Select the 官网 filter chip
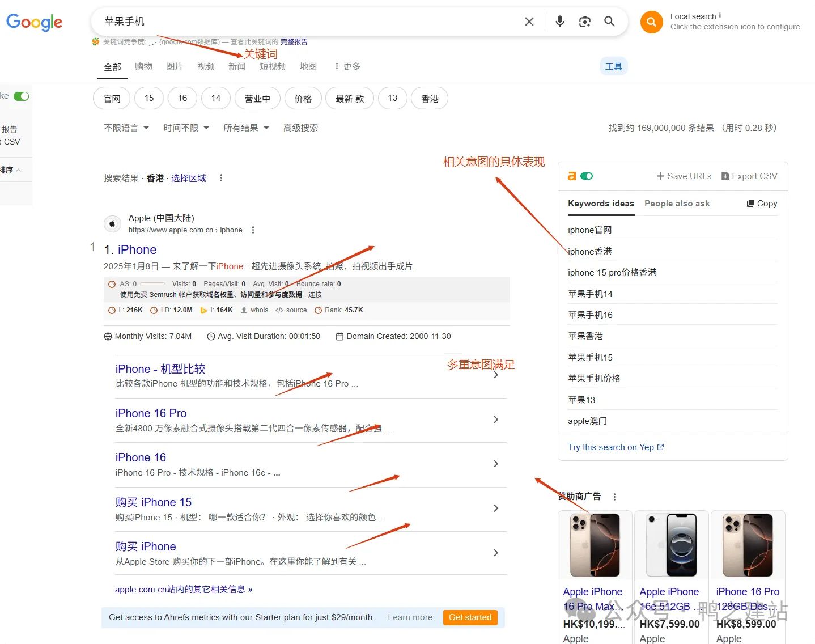The image size is (815, 644). [x=112, y=99]
